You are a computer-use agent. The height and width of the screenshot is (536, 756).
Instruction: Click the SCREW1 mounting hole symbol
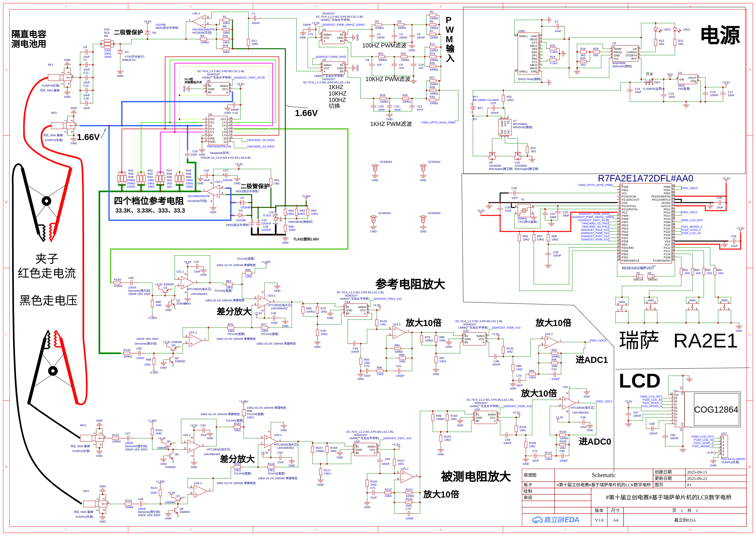pos(375,169)
